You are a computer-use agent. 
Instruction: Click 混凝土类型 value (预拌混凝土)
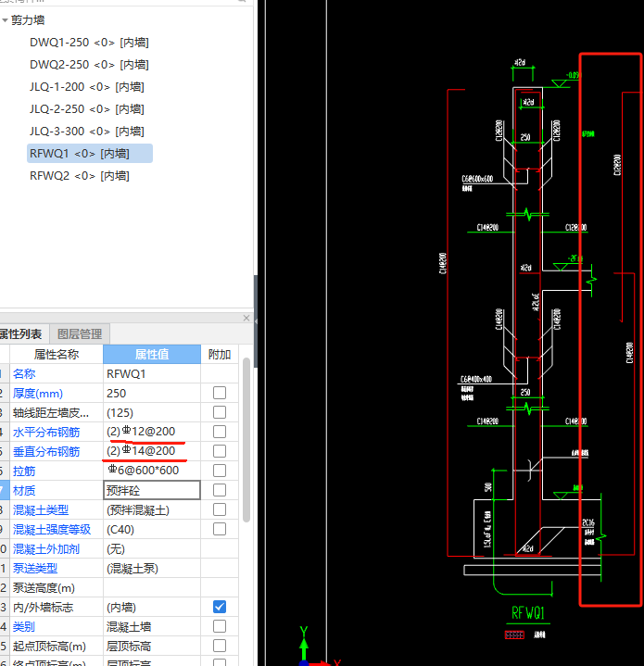pos(152,509)
